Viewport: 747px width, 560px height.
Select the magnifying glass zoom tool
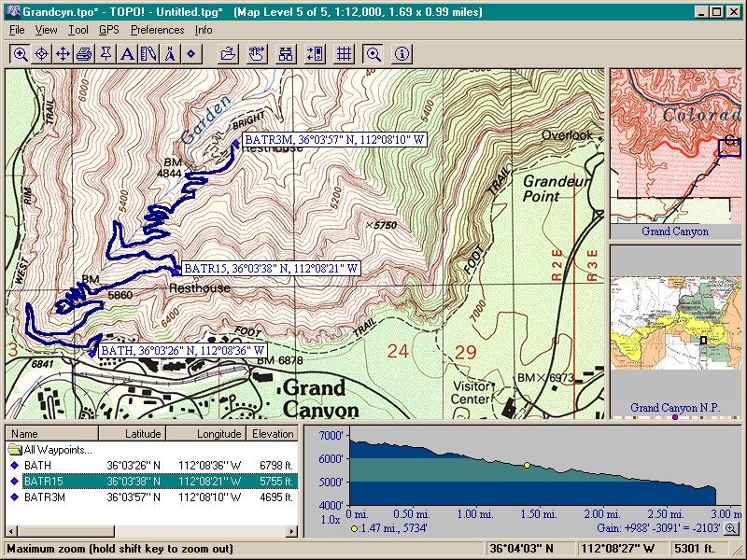[20, 54]
